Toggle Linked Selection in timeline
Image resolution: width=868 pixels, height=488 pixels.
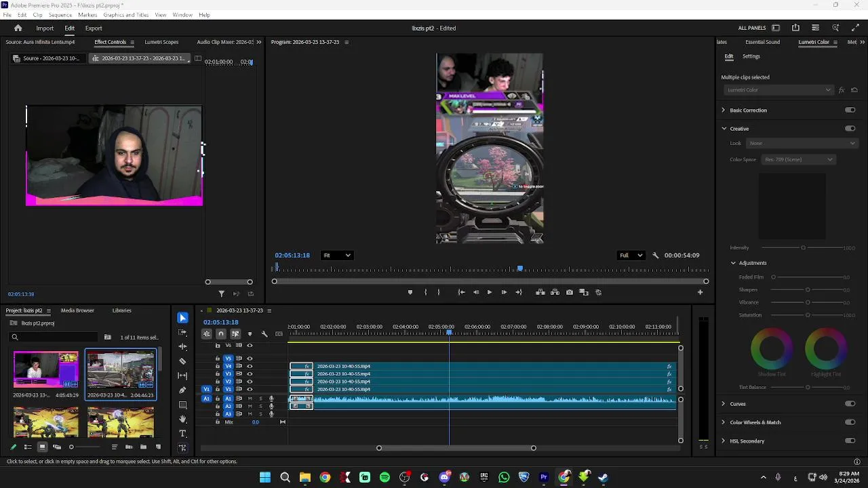coord(235,333)
